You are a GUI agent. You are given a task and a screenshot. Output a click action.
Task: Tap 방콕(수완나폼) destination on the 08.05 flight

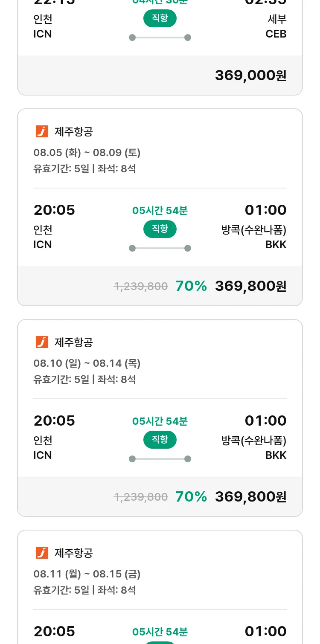(x=253, y=230)
